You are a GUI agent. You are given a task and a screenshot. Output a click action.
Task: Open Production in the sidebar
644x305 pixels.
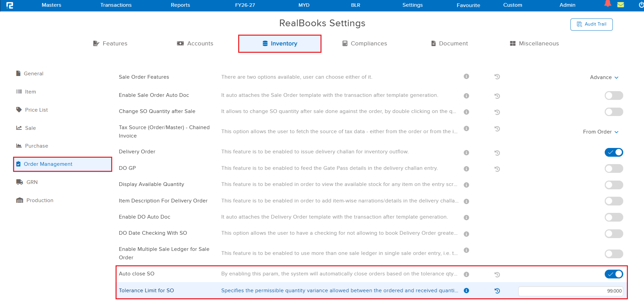point(35,200)
